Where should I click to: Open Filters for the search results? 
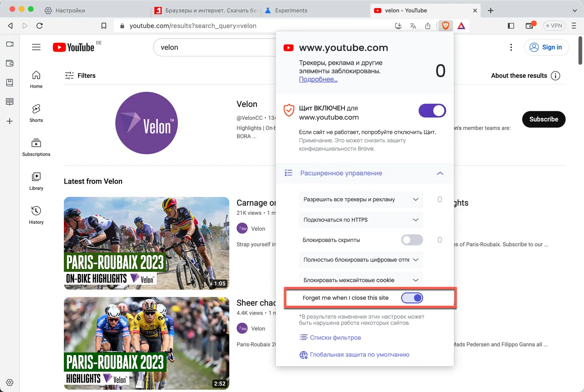(80, 76)
